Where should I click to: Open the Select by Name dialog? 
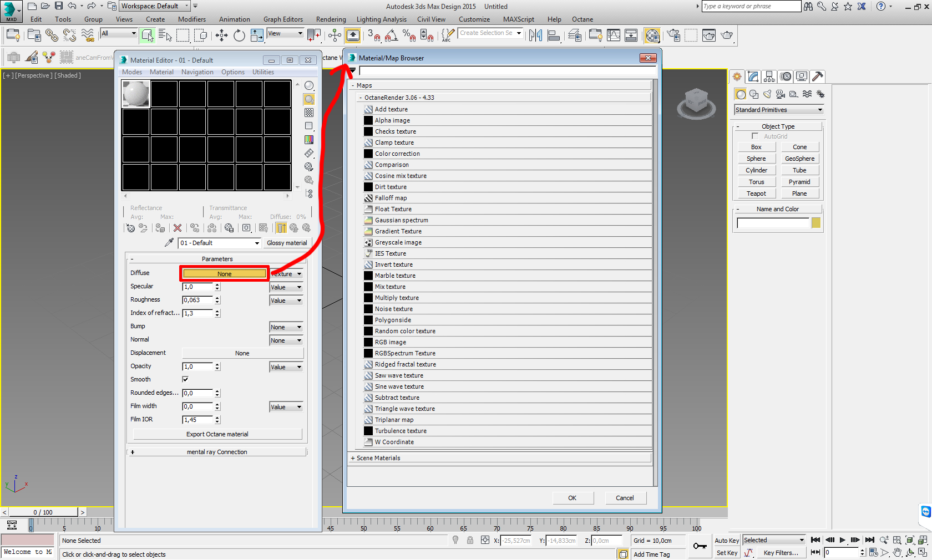click(x=165, y=35)
